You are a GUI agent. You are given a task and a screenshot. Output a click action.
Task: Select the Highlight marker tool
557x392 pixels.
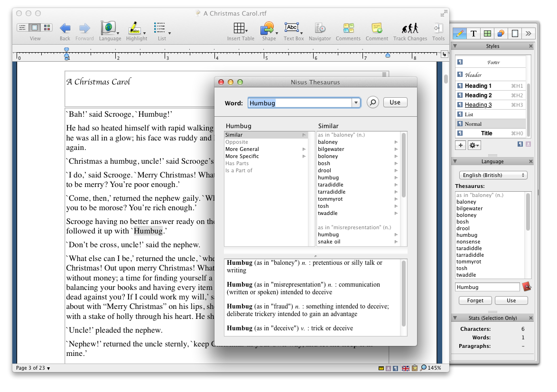point(134,28)
